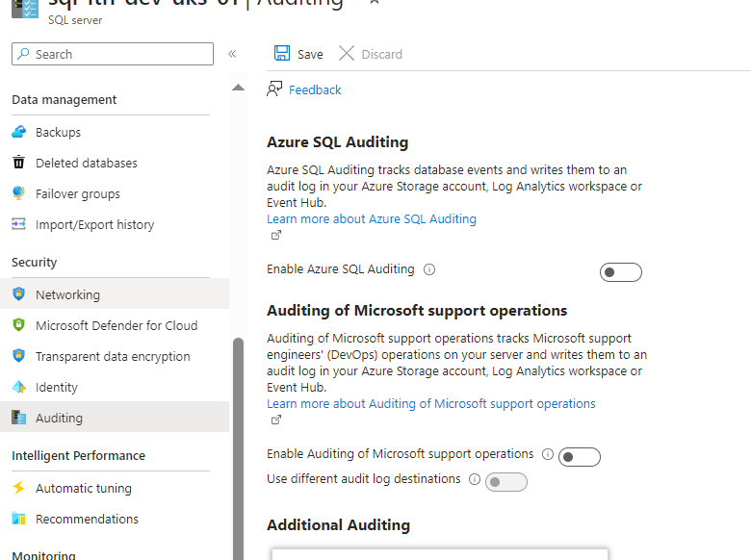
Task: Collapse the sidebar with double chevron
Action: click(232, 54)
